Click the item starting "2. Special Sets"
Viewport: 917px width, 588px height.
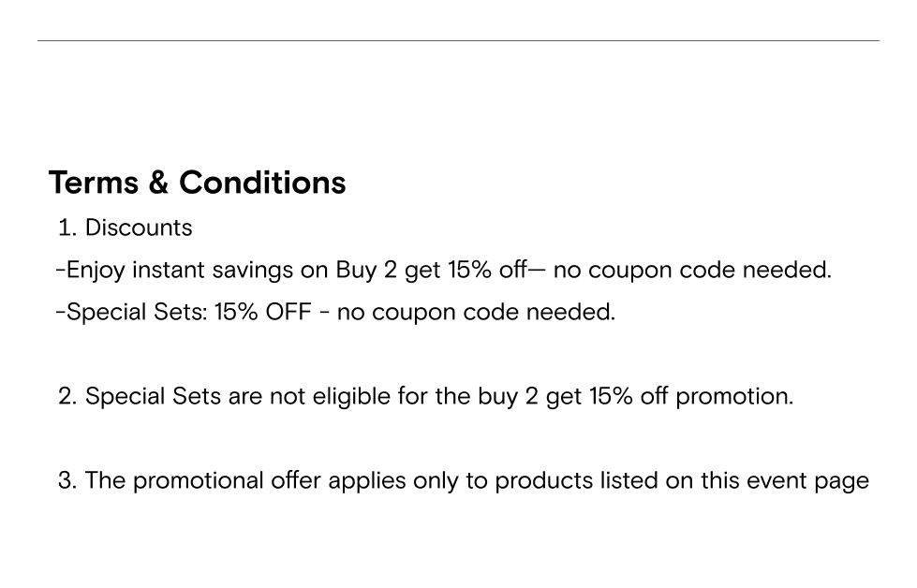coord(425,396)
